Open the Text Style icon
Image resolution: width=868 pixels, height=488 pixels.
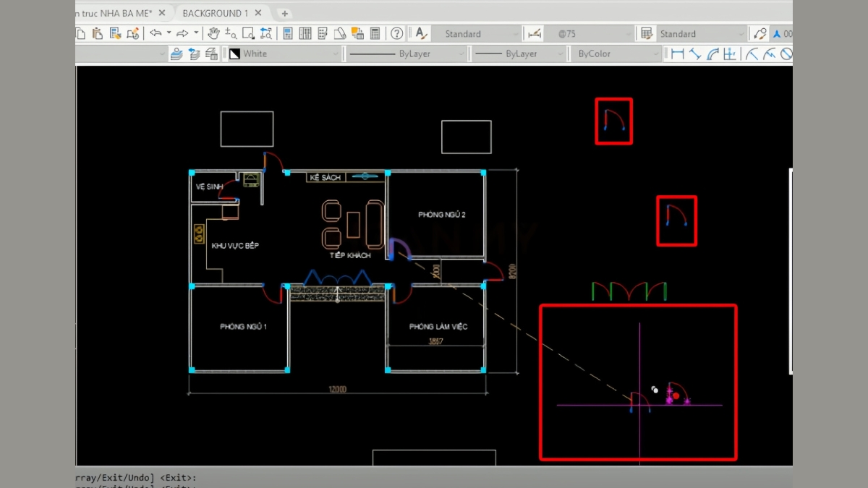pos(420,33)
